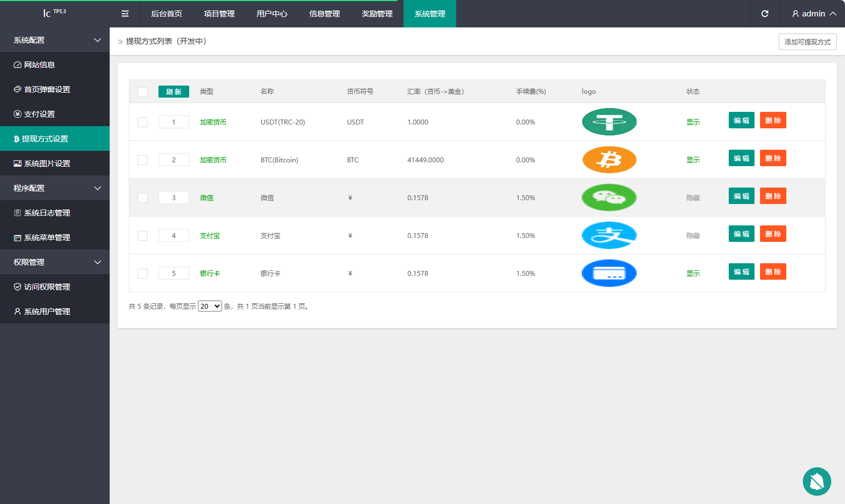Image resolution: width=845 pixels, height=504 pixels.
Task: Delete the 微信 withdrawal method
Action: coord(773,196)
